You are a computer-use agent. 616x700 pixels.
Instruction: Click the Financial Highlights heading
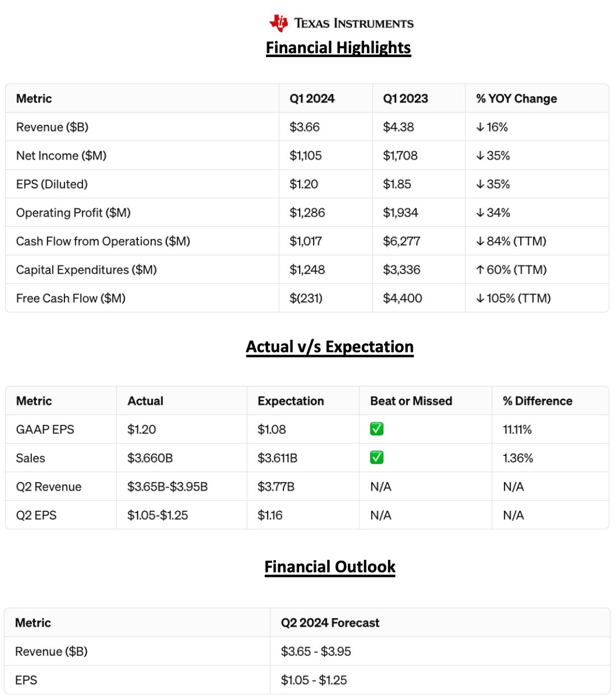(338, 48)
